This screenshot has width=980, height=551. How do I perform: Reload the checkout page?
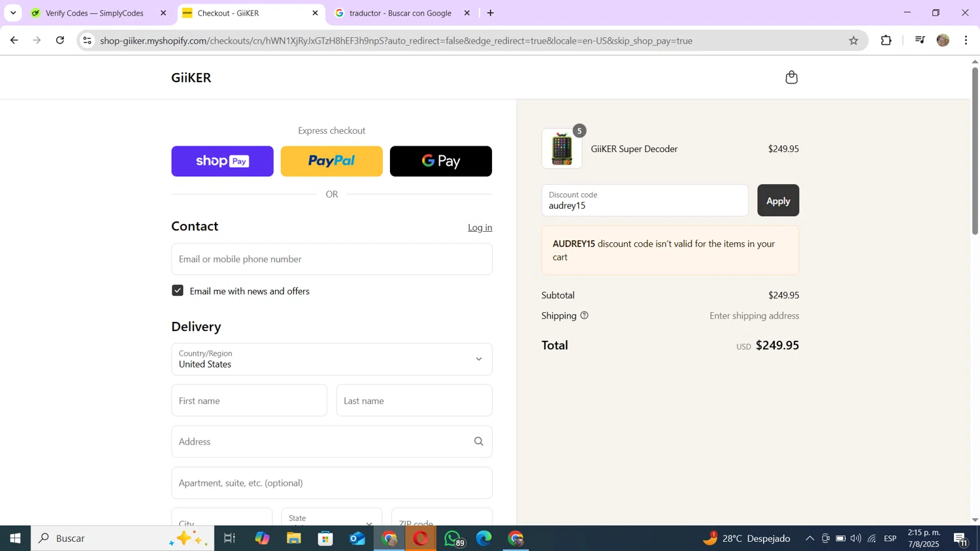click(x=60, y=40)
